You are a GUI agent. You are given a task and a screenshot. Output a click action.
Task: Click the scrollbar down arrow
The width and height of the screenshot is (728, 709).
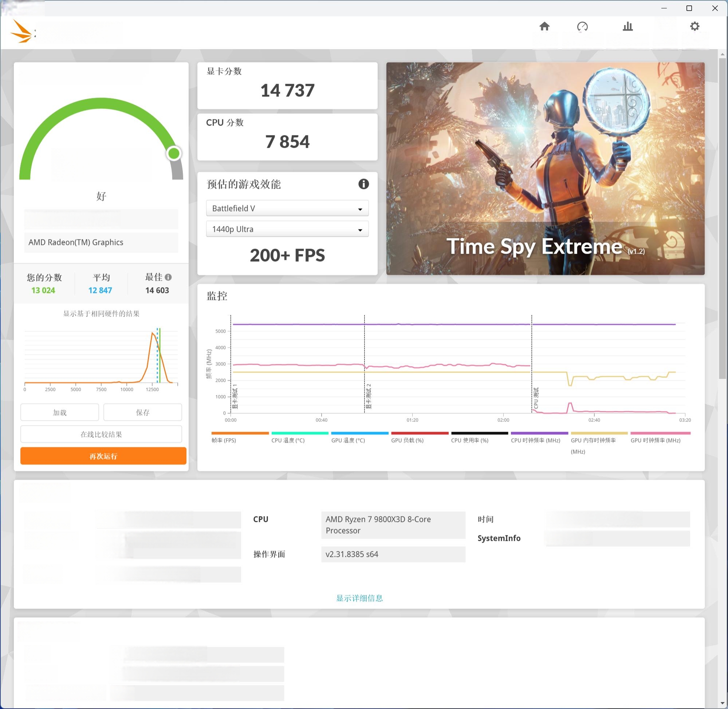click(723, 704)
